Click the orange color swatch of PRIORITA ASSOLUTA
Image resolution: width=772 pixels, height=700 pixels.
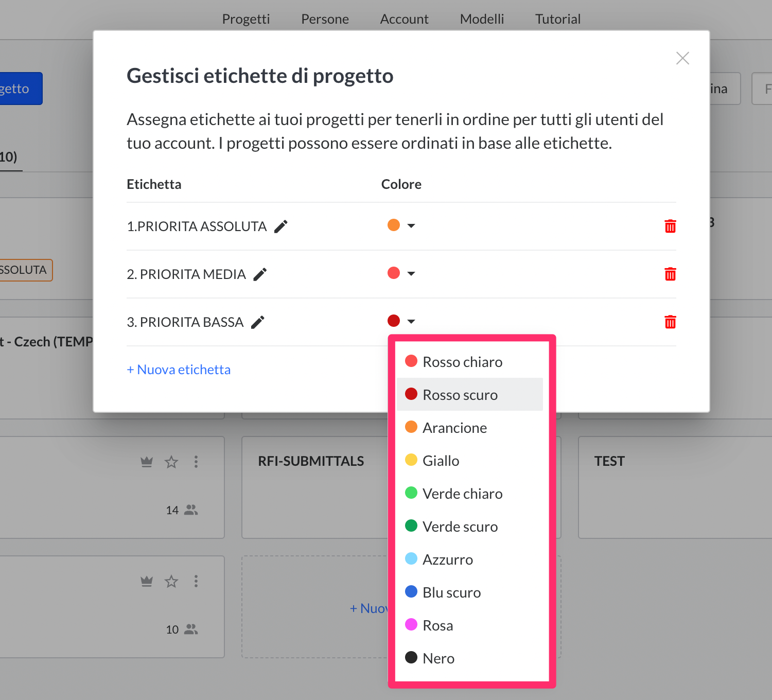tap(394, 225)
